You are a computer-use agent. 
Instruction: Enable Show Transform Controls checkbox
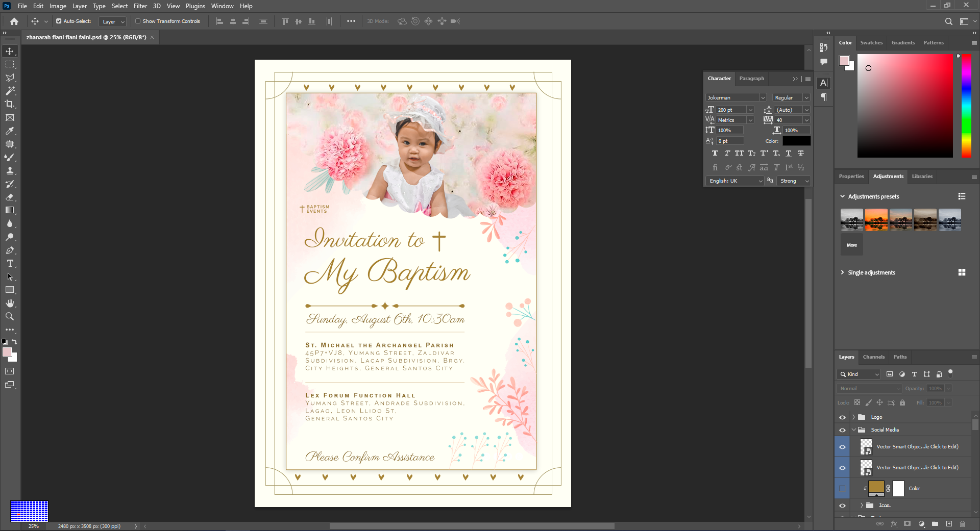(x=138, y=21)
